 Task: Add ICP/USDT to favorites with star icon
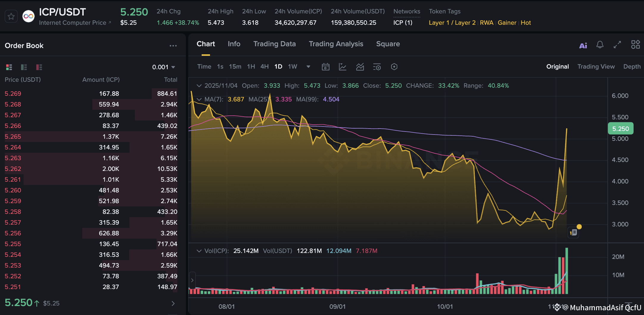tap(11, 16)
